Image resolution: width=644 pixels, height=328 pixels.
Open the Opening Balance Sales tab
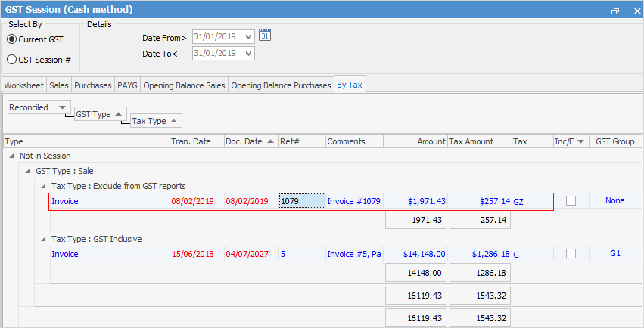pos(184,85)
